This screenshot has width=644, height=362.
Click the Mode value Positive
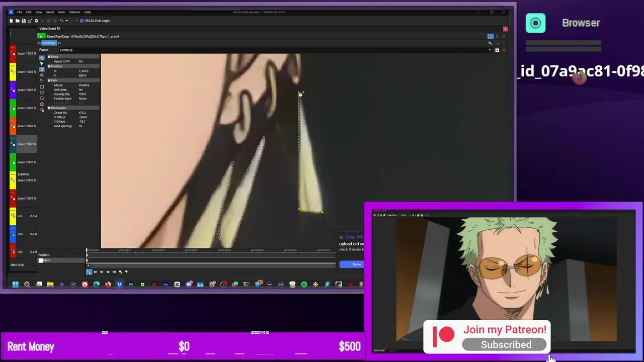coord(84,85)
